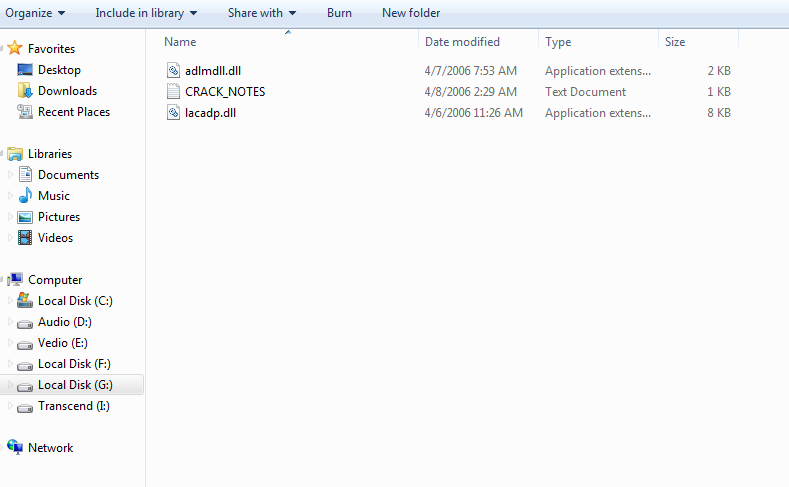
Task: Select the Local Disk (F:) drive icon
Action: 25,366
